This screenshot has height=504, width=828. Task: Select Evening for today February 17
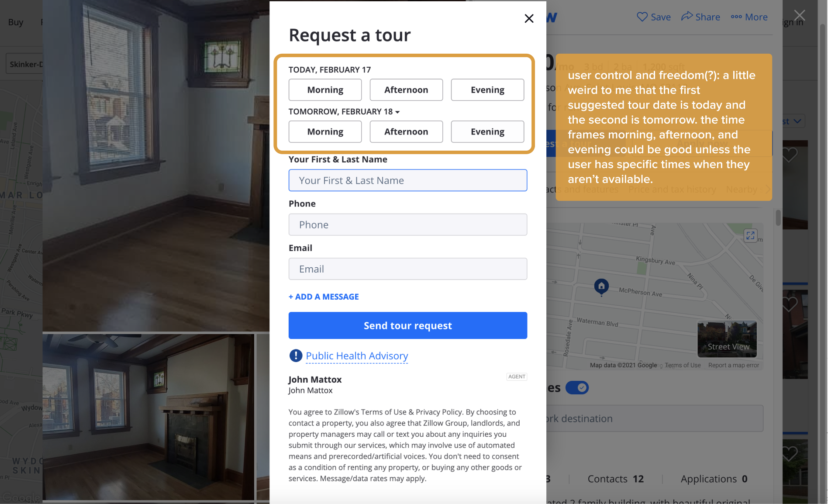(x=487, y=90)
